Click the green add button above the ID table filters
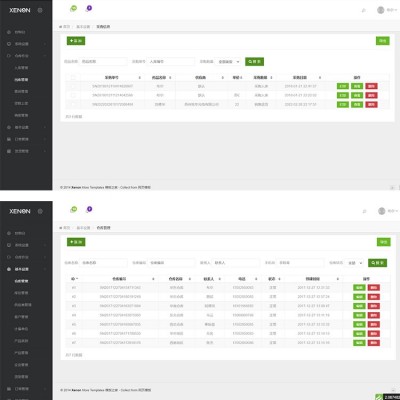400x400 pixels. point(76,242)
